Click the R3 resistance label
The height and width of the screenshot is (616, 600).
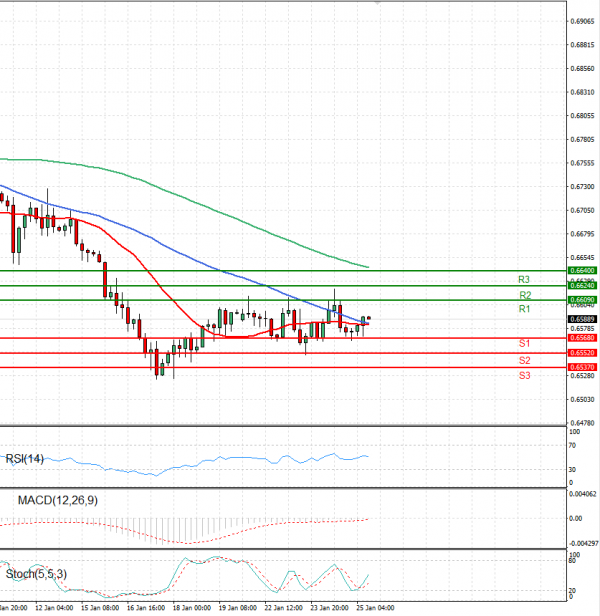[x=524, y=279]
